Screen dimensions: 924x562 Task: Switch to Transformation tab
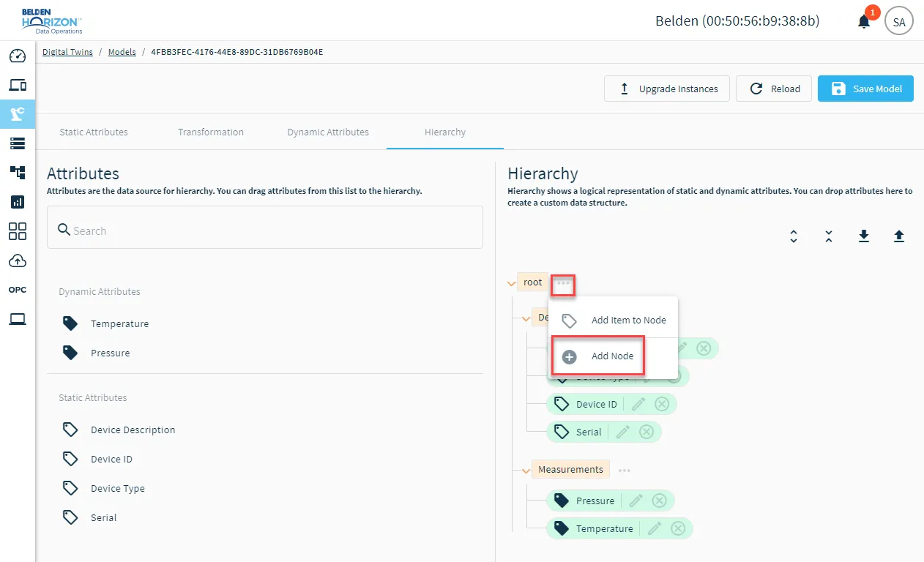point(211,132)
